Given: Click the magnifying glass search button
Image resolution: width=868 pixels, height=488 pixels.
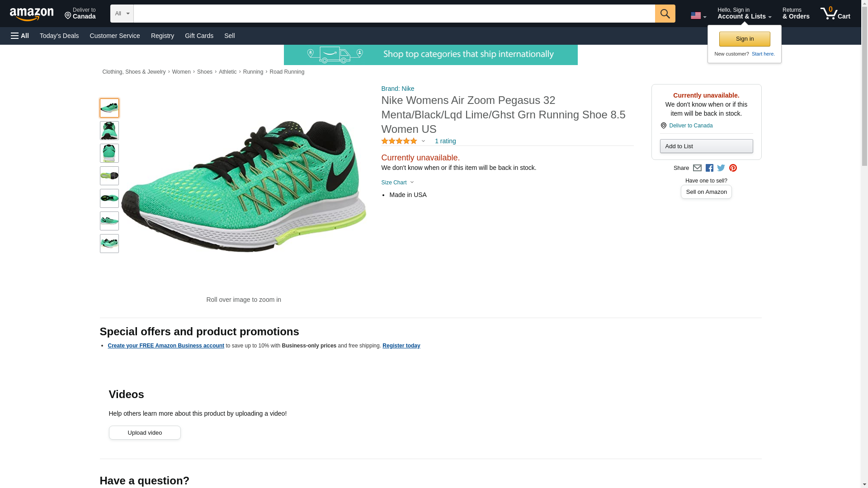Looking at the screenshot, I should (x=665, y=14).
